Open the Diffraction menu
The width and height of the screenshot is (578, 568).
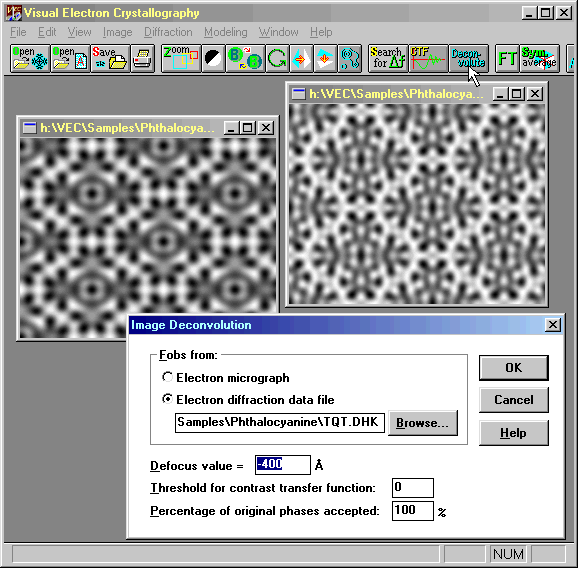(x=168, y=32)
